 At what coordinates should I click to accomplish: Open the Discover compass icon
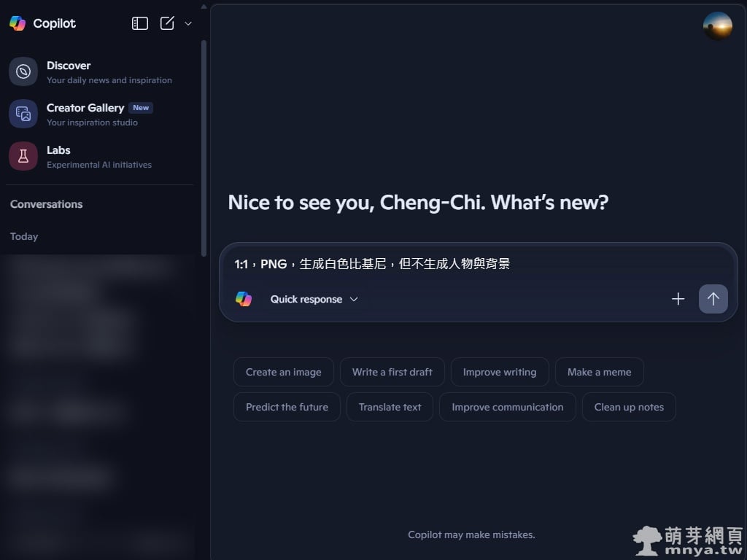click(23, 71)
